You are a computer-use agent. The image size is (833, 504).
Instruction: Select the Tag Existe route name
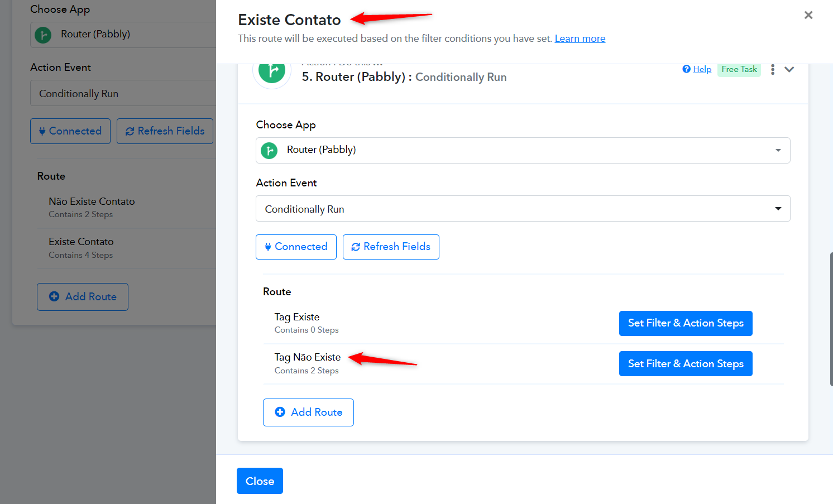click(x=297, y=317)
